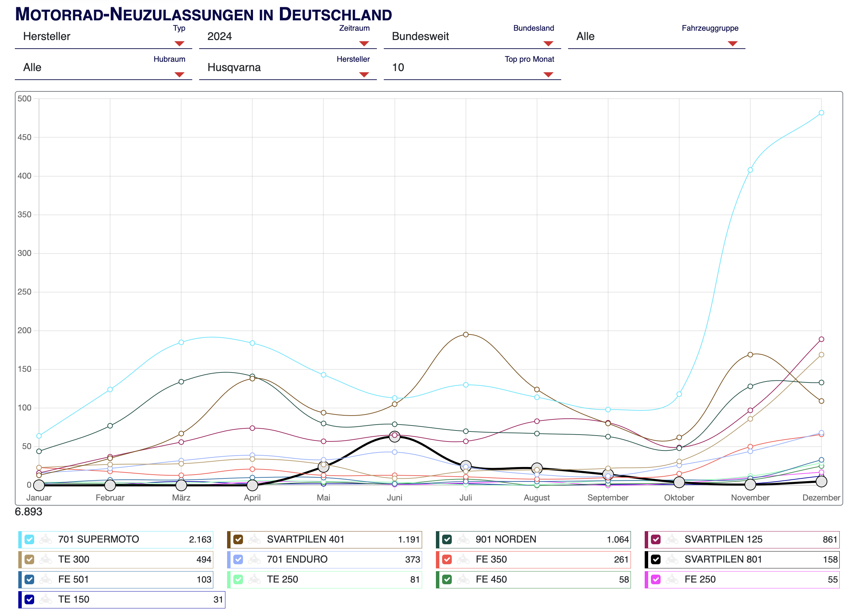This screenshot has width=858, height=616.
Task: Click the 2.163 value for 701 SUPERMOTO
Action: pyautogui.click(x=200, y=540)
